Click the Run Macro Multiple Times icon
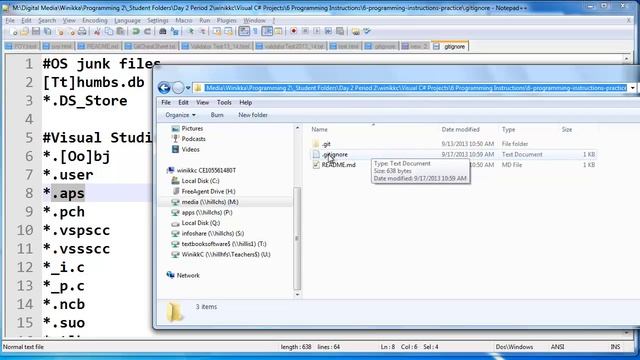Screen dimensions: 640x360 (x=328, y=31)
